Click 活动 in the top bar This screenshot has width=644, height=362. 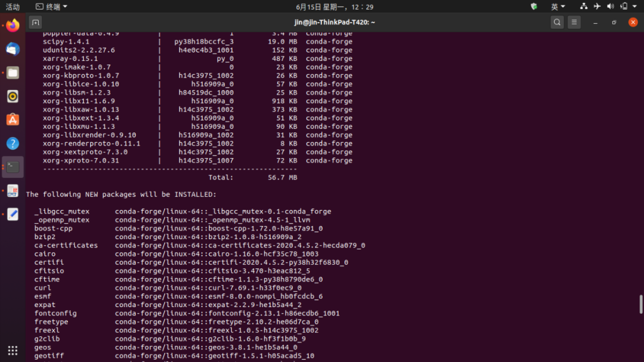[x=14, y=7]
